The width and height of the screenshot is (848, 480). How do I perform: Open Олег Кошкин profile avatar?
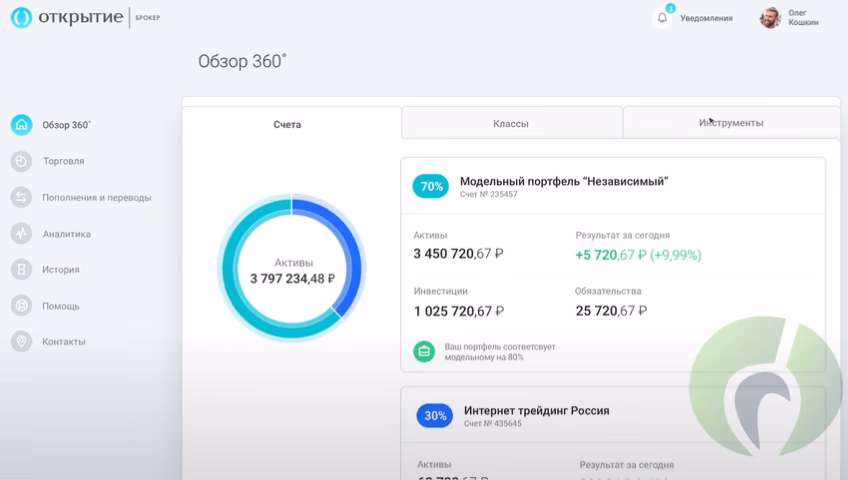coord(770,18)
